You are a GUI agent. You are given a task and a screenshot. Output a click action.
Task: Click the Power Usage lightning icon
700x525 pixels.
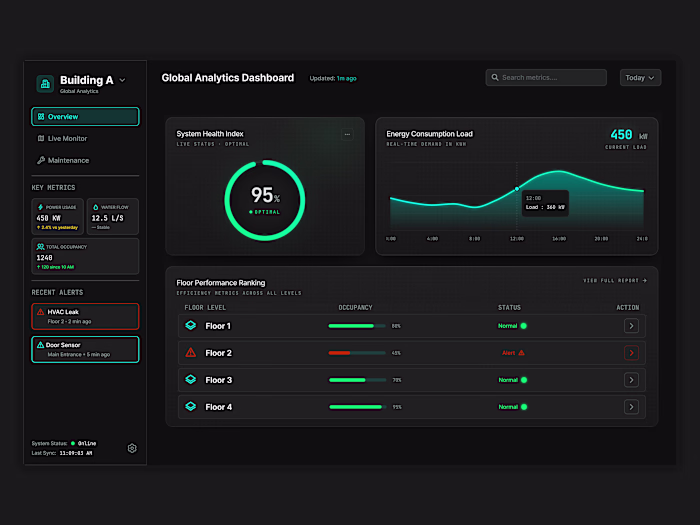(x=40, y=207)
